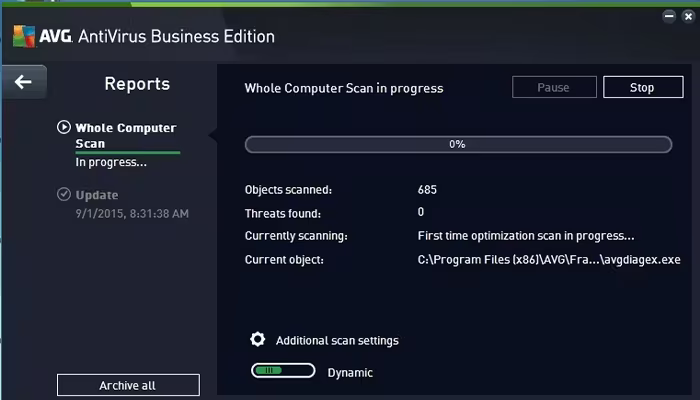Click the Dynamic speed label

coord(350,373)
